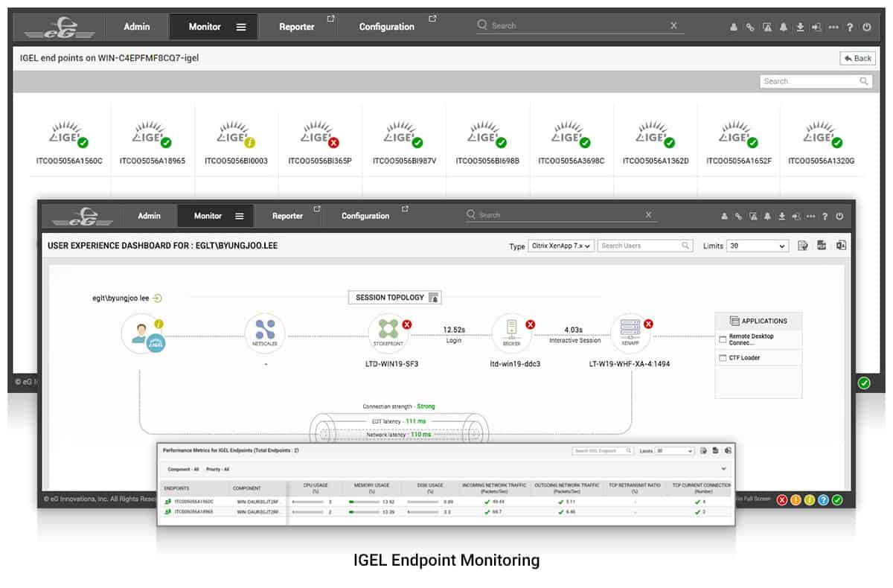
Task: Open critical IGEL endpoint ITCO05056BI365P
Action: point(321,143)
